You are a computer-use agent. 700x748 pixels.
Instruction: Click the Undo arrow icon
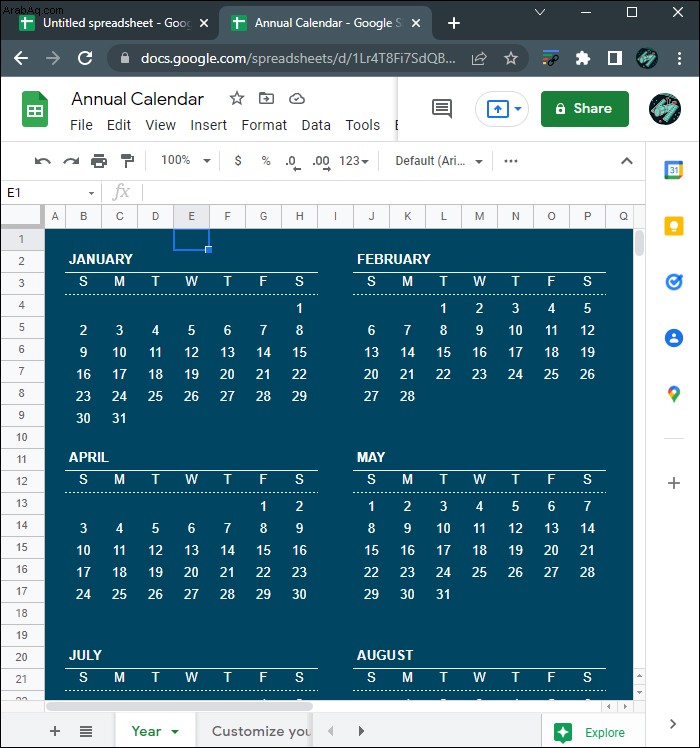pyautogui.click(x=42, y=161)
